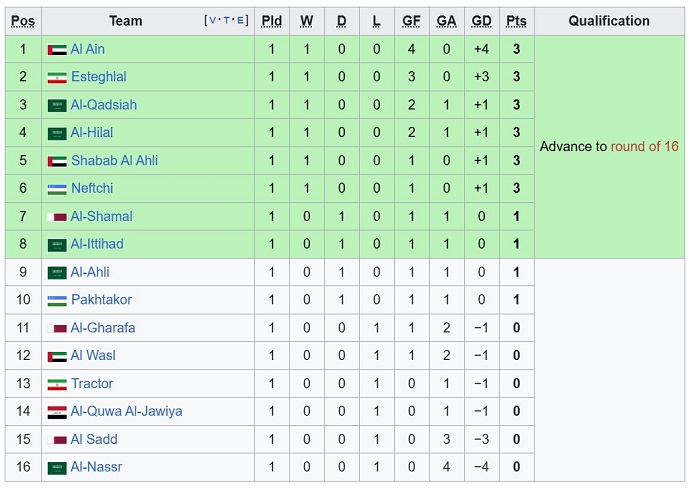Click the Qatar flag icon beside Al-Shamal
700x493 pixels.
(x=57, y=217)
